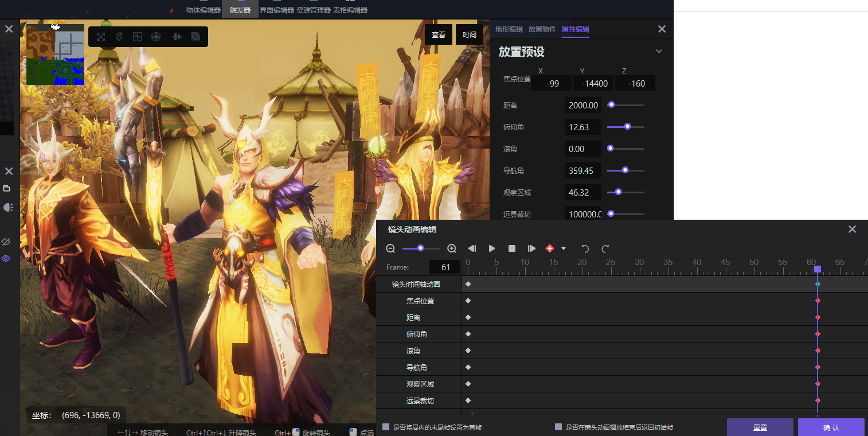The width and height of the screenshot is (868, 436).
Task: Close the property editing panel
Action: coord(662,29)
